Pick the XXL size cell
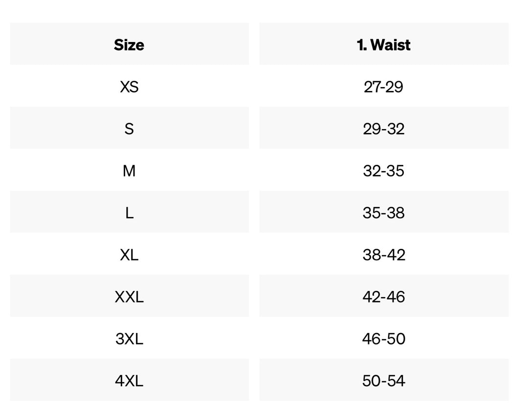 pyautogui.click(x=129, y=297)
